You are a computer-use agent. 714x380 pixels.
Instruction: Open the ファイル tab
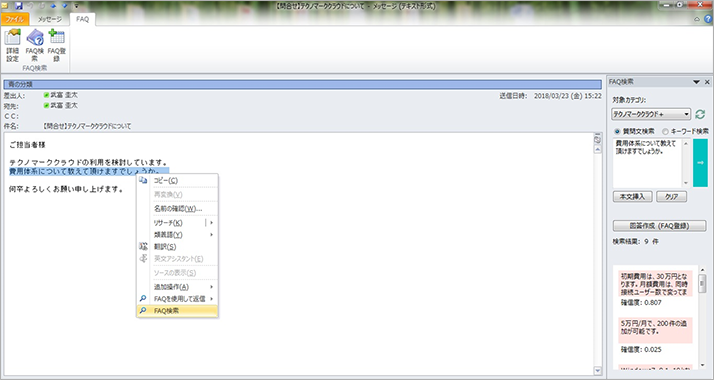15,19
